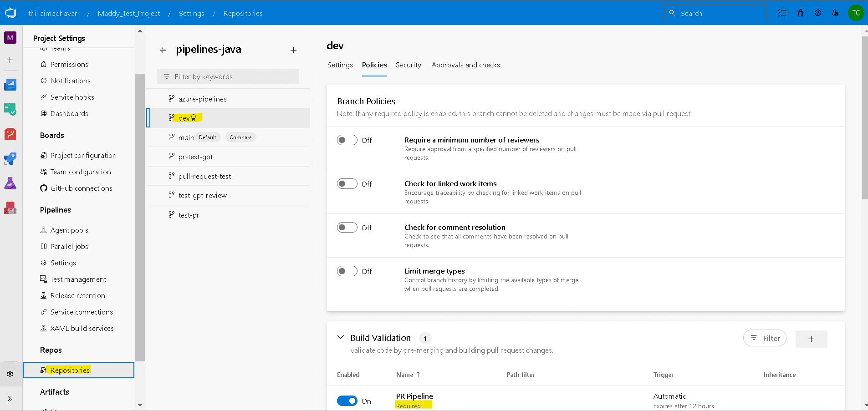
Task: Select the main branch
Action: 228,137
